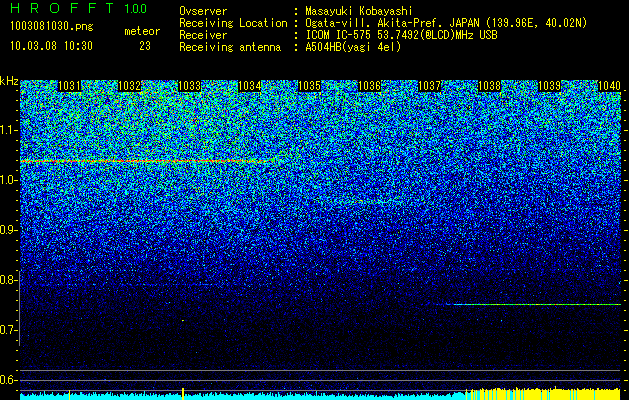Click the red signal trace near 1.04 kHz

(148, 161)
